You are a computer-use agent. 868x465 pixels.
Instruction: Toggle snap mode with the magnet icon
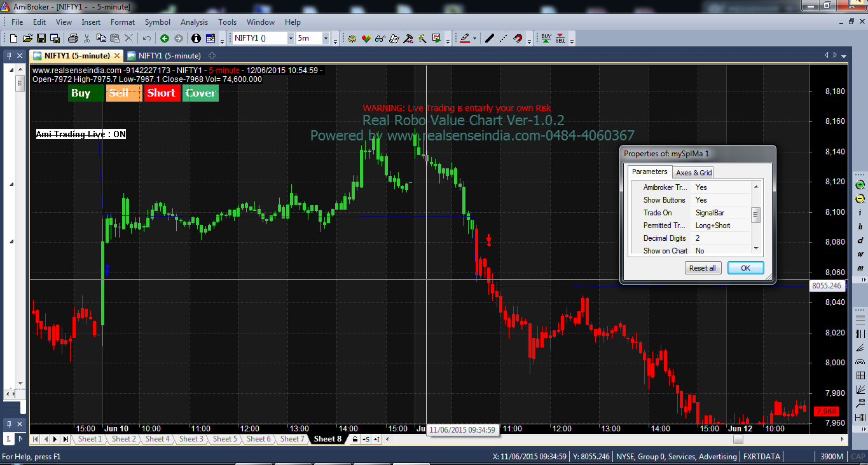(x=518, y=38)
